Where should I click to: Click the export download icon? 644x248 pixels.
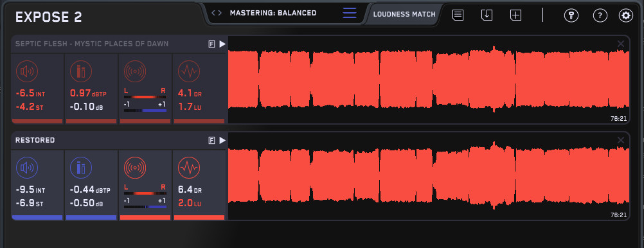pyautogui.click(x=487, y=15)
